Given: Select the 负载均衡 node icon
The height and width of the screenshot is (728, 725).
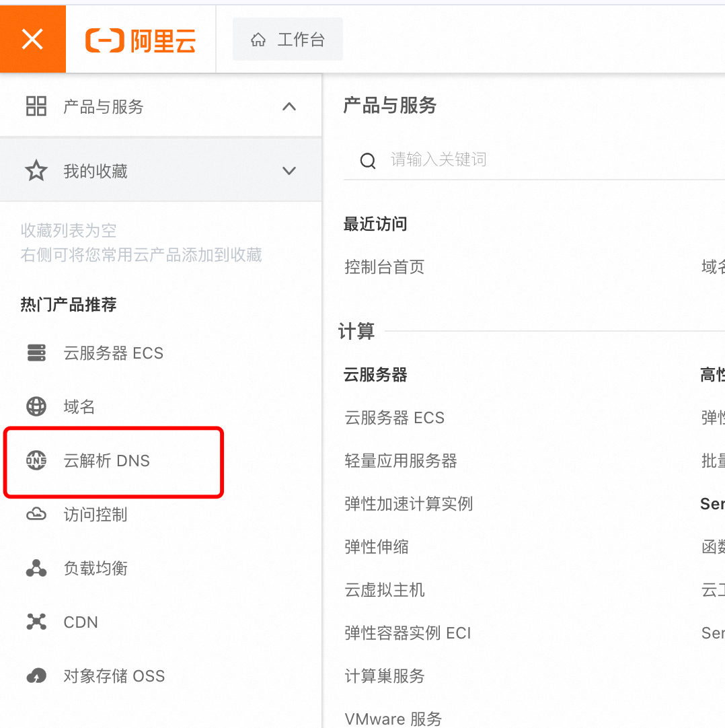Looking at the screenshot, I should click(x=36, y=568).
